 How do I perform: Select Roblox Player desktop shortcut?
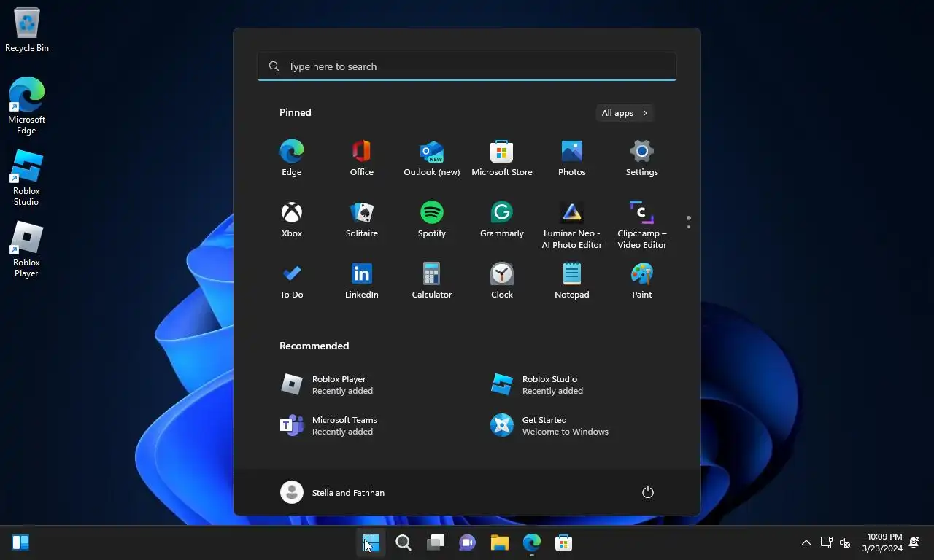tap(27, 249)
